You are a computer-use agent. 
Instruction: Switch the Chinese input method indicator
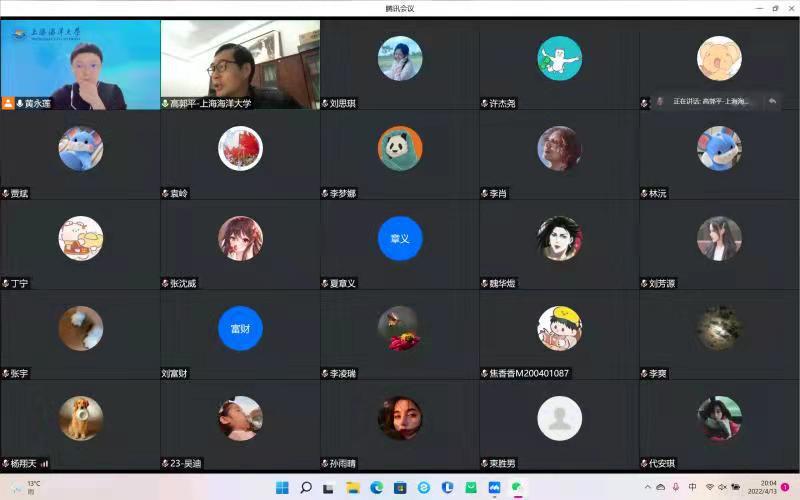[x=692, y=487]
